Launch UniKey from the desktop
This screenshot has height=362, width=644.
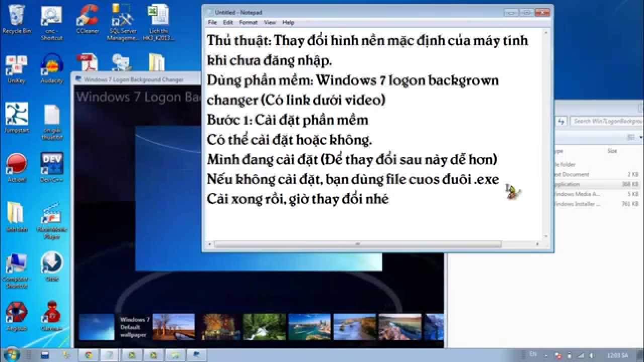pyautogui.click(x=17, y=69)
